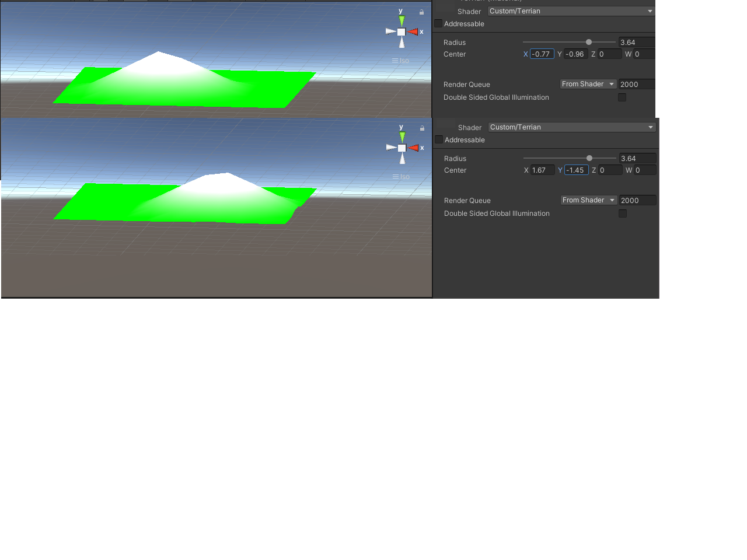Click the Radius label in panel with Center X -0.77
Viewport: 747px width, 560px height.
click(455, 43)
